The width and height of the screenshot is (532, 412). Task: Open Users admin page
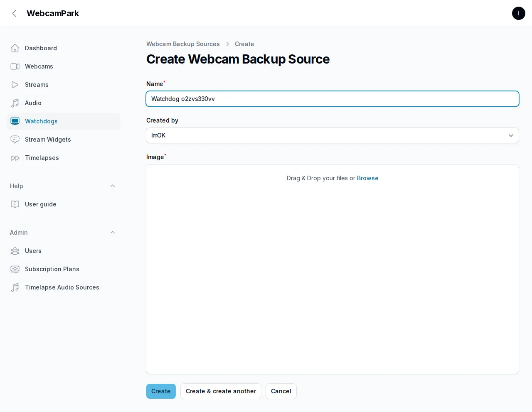63,251
